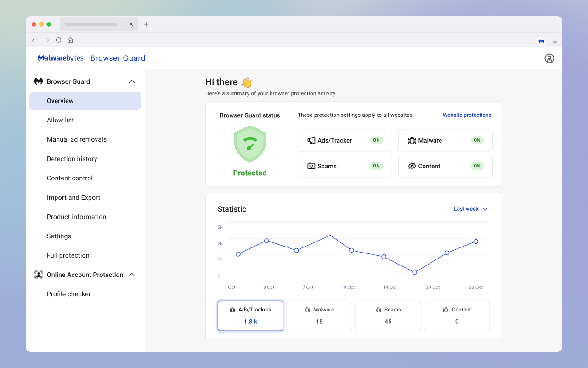Select the Malware statistics card
The image size is (588, 368).
point(319,316)
